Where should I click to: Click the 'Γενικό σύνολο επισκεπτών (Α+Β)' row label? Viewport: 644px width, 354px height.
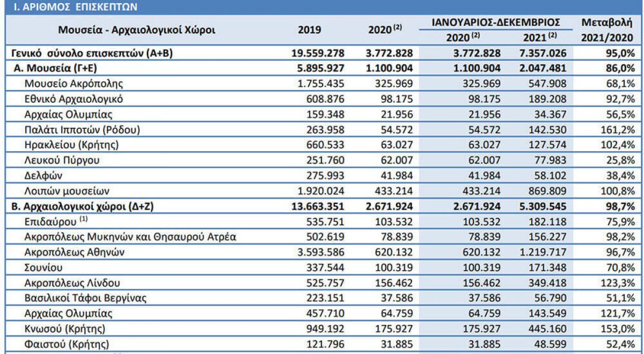92,54
